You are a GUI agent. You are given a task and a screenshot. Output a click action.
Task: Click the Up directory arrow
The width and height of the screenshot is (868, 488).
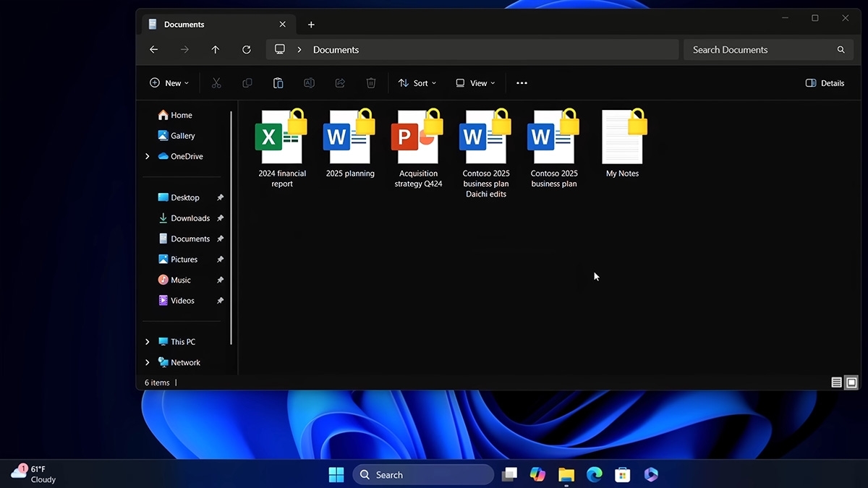click(x=216, y=50)
